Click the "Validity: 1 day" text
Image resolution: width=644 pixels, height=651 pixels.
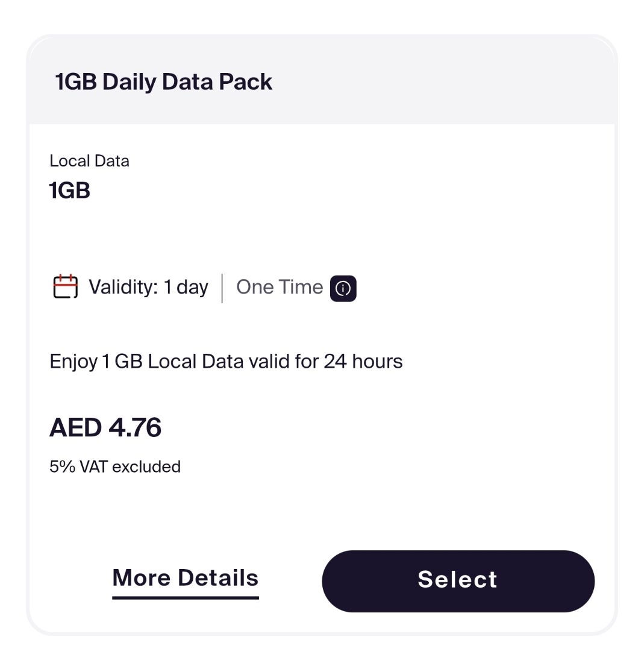click(148, 287)
